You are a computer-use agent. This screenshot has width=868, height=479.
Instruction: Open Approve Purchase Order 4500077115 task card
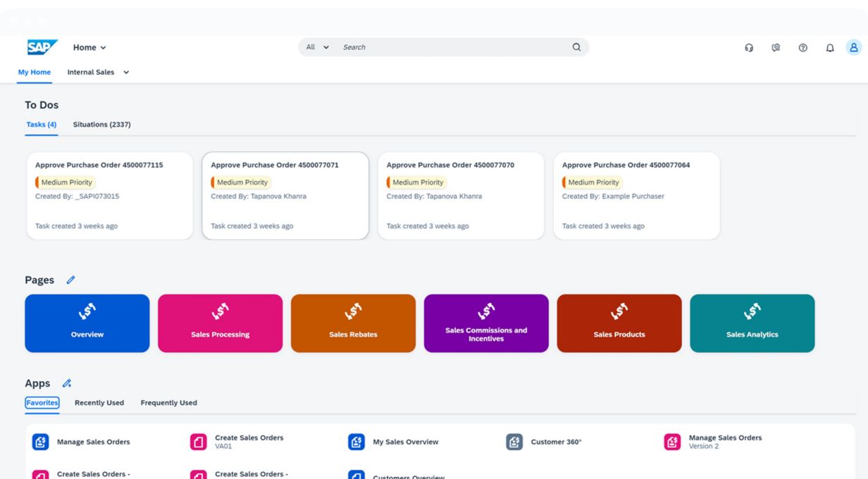point(109,196)
